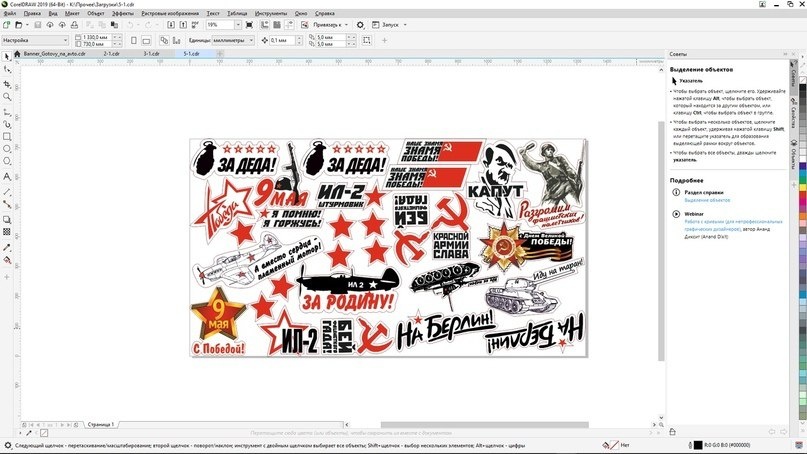Click the horizontal scrollbar below canvas
Image resolution: width=807 pixels, height=454 pixels.
(x=484, y=425)
